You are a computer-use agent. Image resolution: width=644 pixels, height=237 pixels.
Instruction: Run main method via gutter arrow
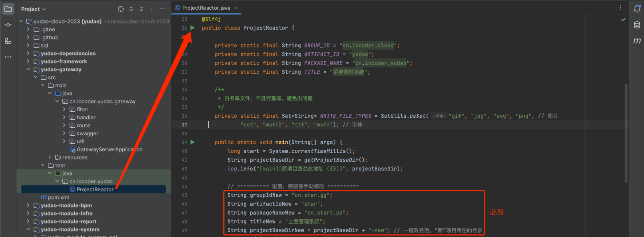click(192, 142)
